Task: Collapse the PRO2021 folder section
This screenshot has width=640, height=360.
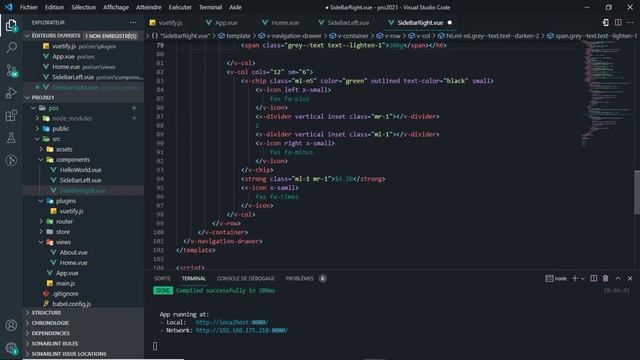Action: 84,98
